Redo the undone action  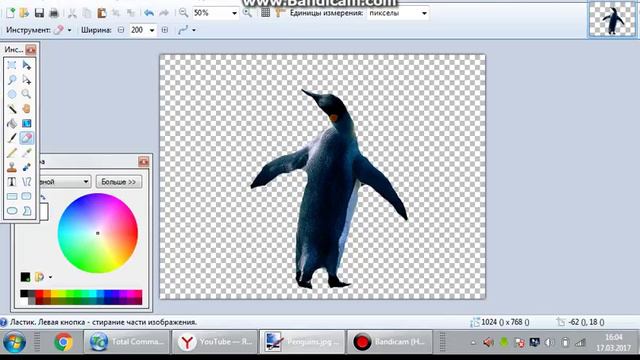164,13
